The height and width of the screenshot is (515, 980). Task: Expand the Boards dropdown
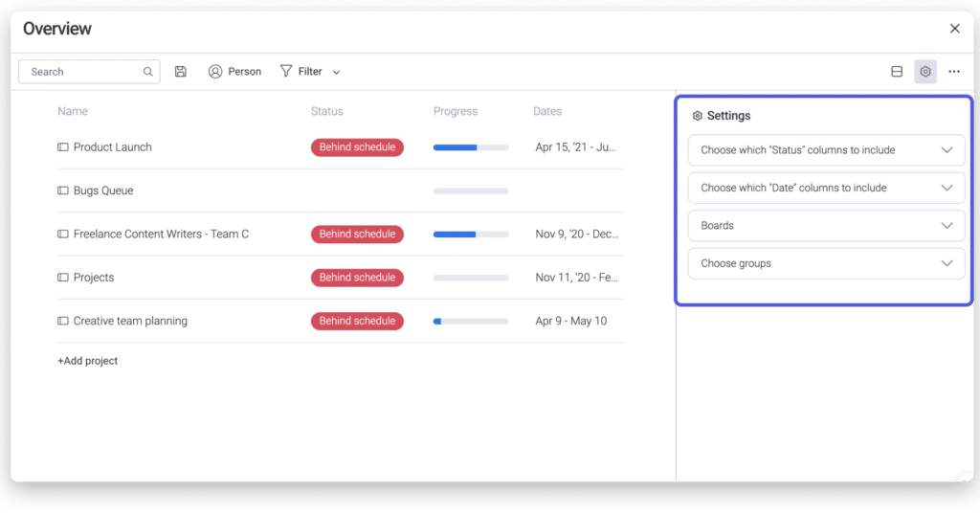point(826,226)
